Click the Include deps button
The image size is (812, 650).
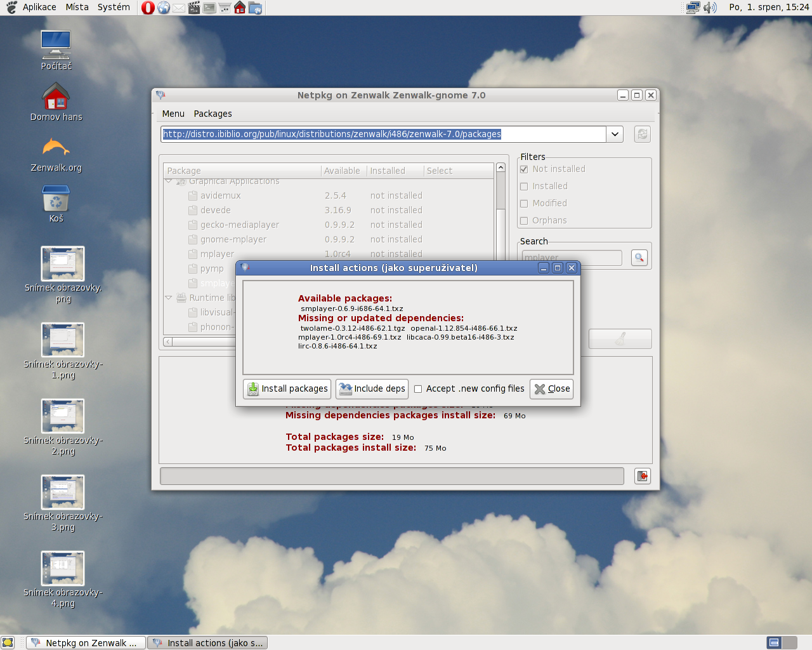[x=372, y=388]
